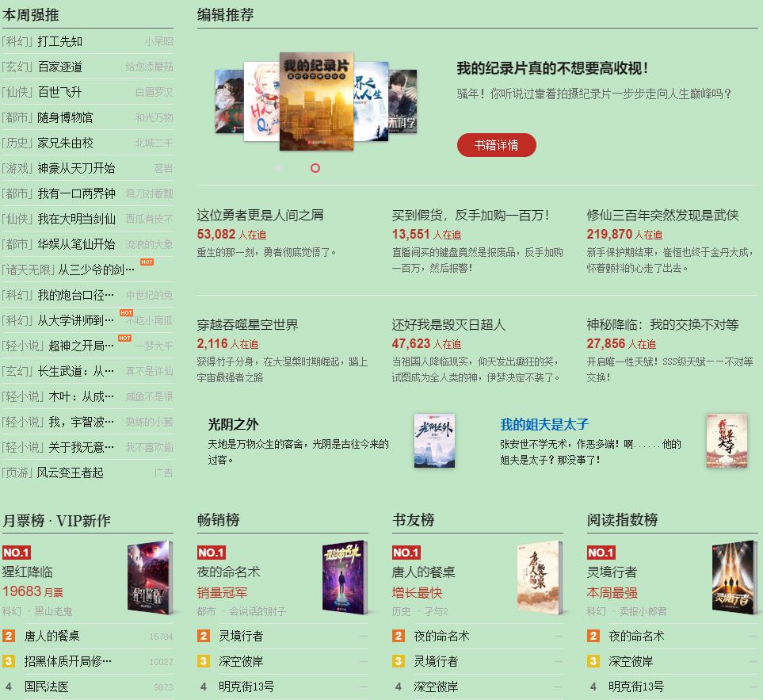Click the NO.1 badge in 月票榜 section
Viewport: 763px width, 700px height.
tap(18, 552)
